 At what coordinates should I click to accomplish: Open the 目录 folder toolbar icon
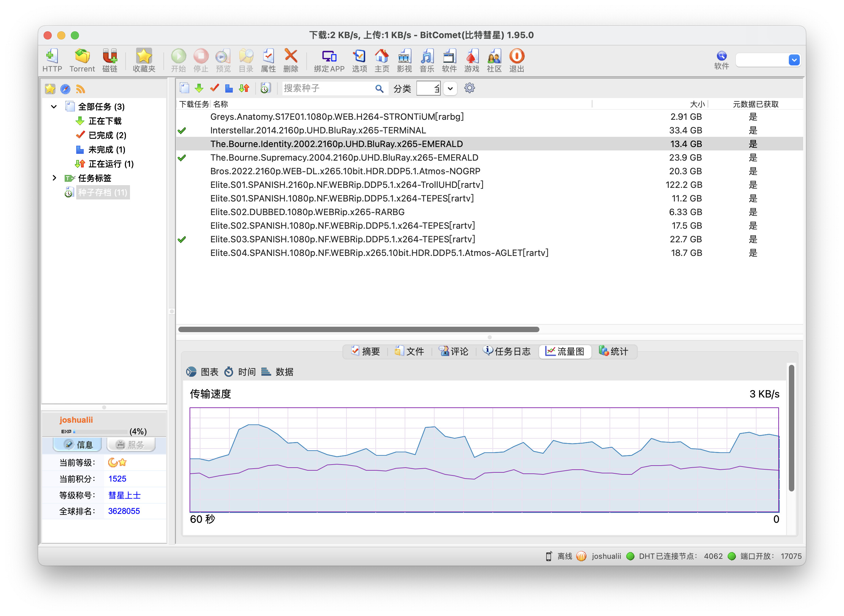point(246,60)
